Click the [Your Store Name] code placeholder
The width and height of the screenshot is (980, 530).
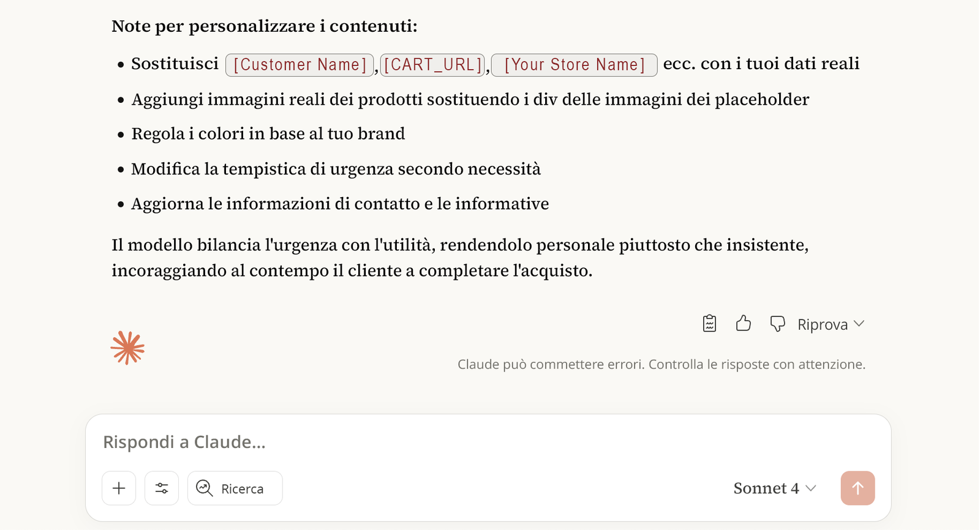tap(574, 65)
